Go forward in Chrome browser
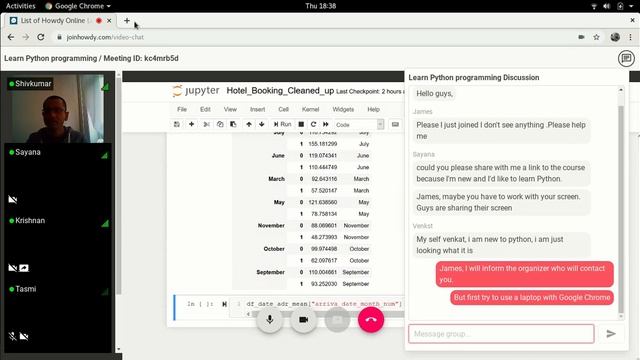Image resolution: width=640 pixels, height=360 pixels. click(x=26, y=37)
